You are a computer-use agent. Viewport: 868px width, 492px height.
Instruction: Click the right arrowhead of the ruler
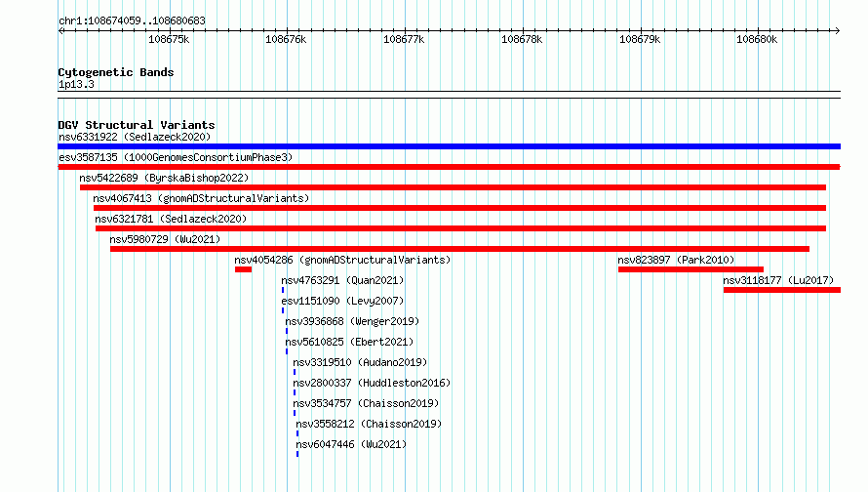coord(837,31)
